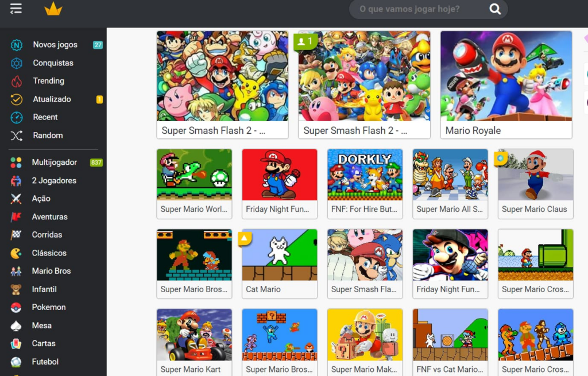Click the 2 Jogadores icon
This screenshot has height=376, width=588.
(16, 181)
